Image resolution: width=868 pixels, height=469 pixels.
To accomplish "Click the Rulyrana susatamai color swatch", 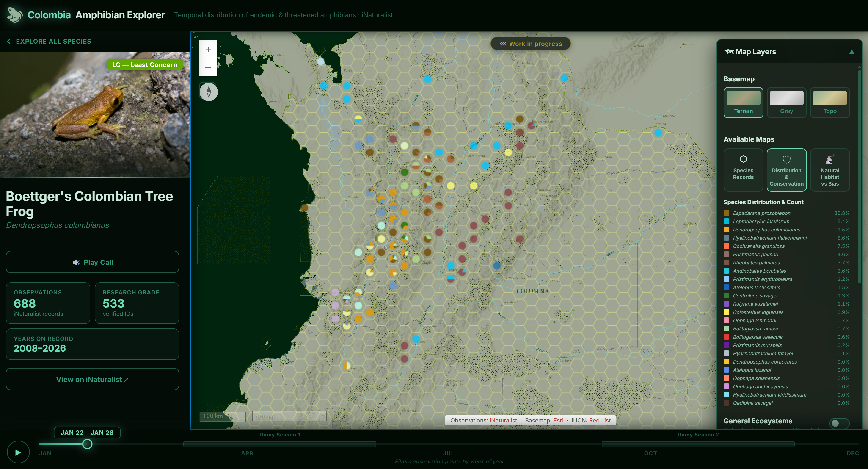I will (x=727, y=304).
